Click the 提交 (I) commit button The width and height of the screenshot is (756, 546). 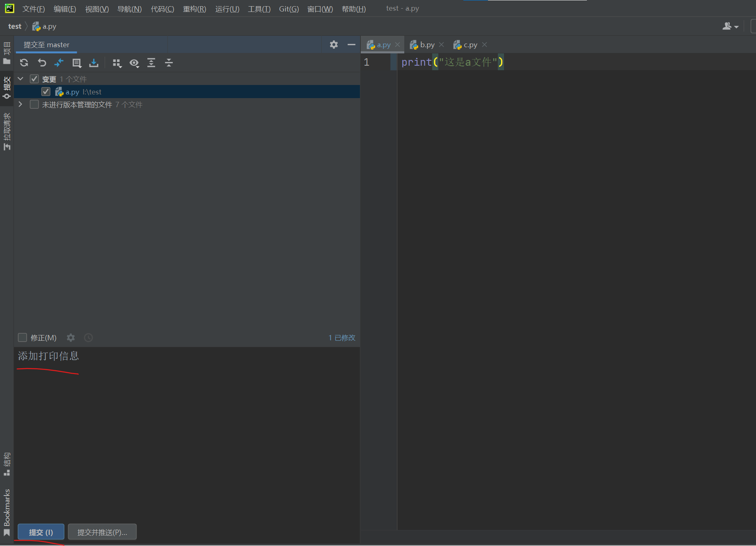pyautogui.click(x=41, y=532)
